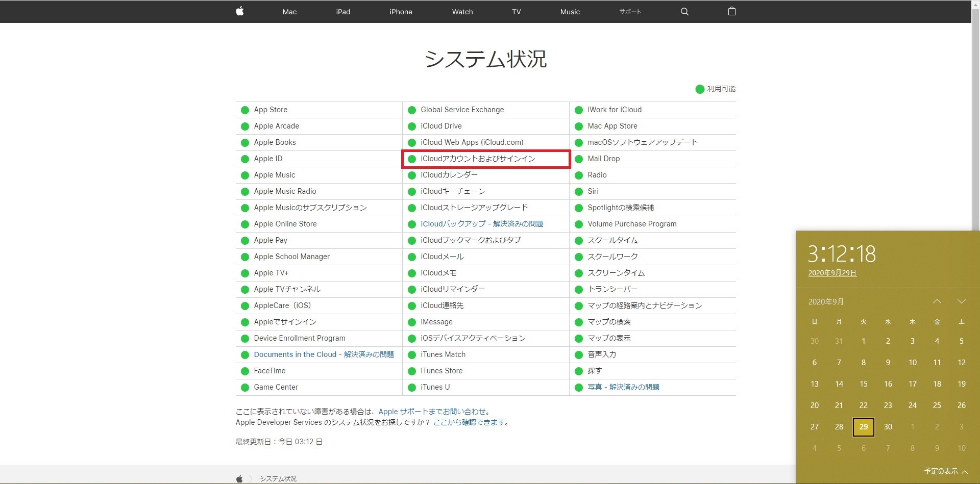Open Documents in the Cloud resolved issue link

324,354
